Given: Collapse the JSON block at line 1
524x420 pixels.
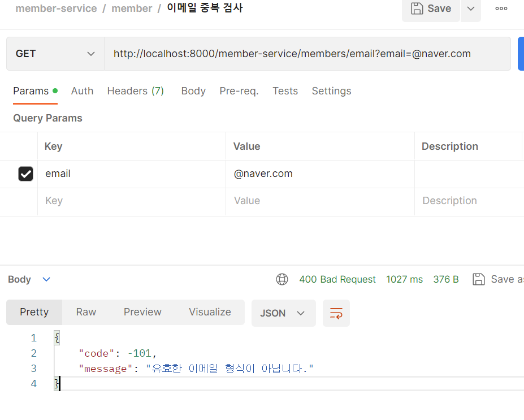Looking at the screenshot, I should pyautogui.click(x=56, y=337).
